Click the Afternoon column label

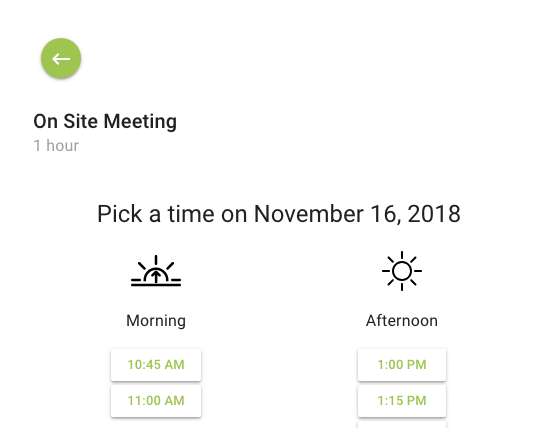click(402, 321)
